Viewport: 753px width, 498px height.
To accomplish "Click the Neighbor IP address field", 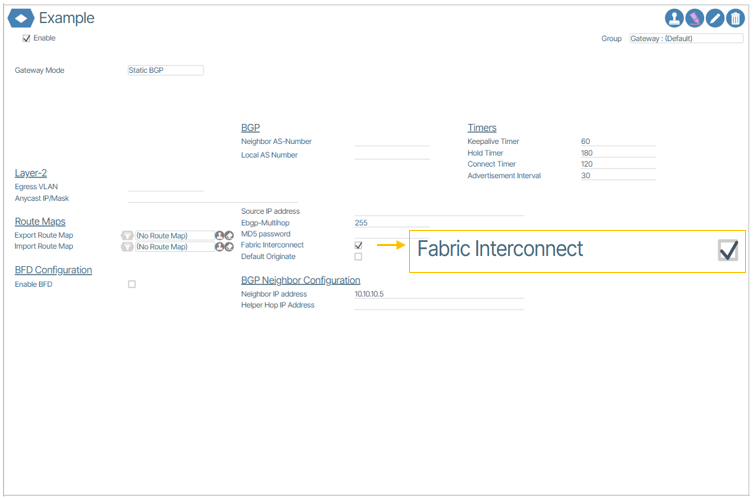I will 438,294.
